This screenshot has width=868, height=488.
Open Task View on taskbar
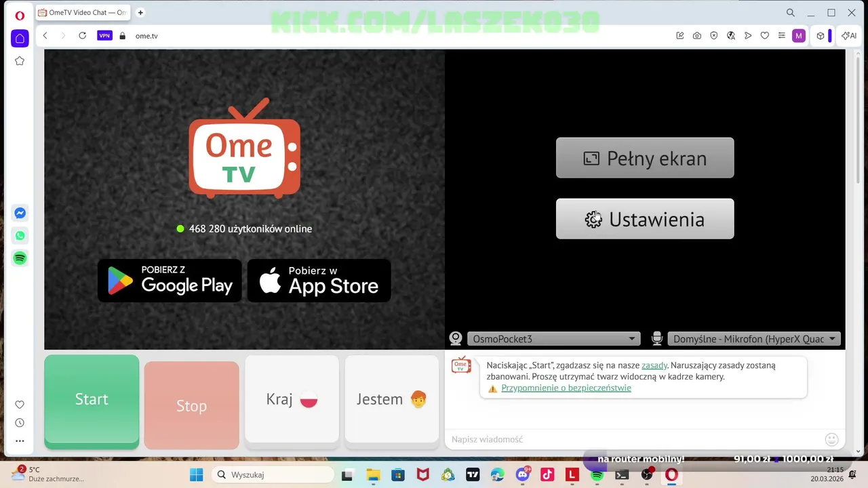tap(347, 475)
